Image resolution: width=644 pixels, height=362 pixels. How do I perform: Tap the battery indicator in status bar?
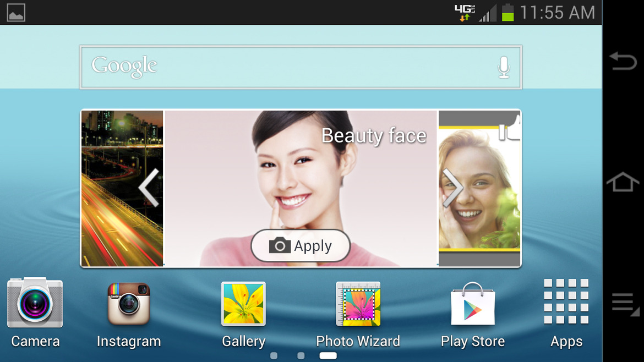pos(507,13)
